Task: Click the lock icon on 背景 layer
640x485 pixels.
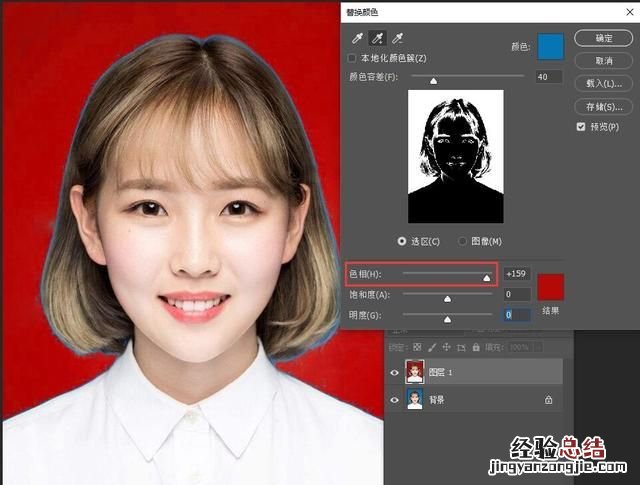Action: point(548,400)
